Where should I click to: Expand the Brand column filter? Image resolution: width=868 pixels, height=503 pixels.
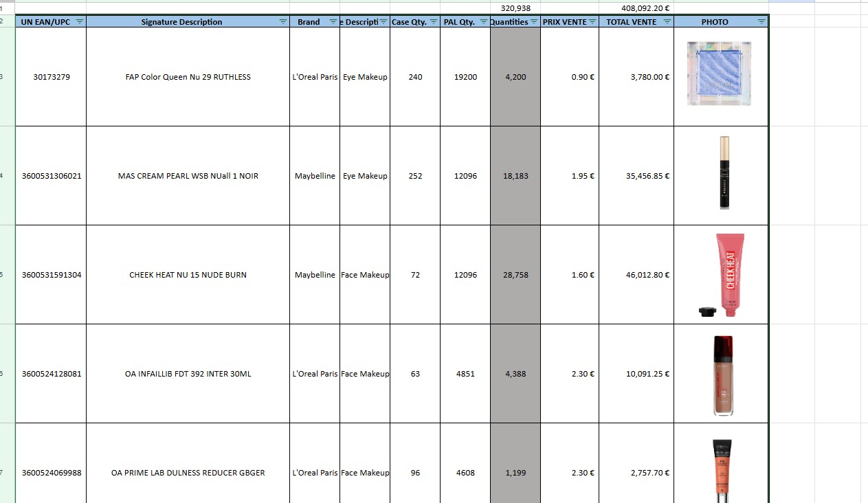point(333,22)
